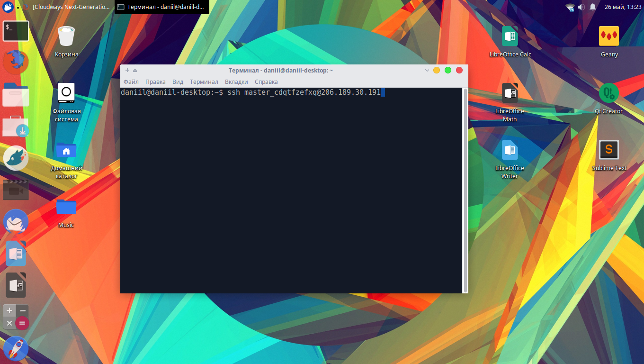
Task: Select the Терминал task in the top panel
Action: (x=162, y=7)
